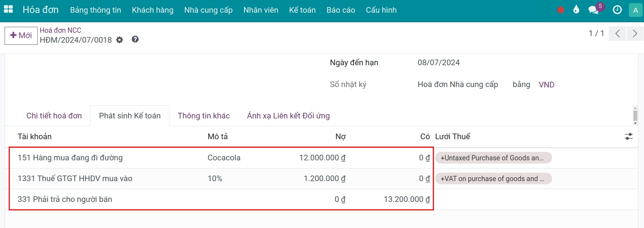The height and width of the screenshot is (228, 644).
Task: Select the Phát sinh Kế toán tab
Action: [130, 116]
